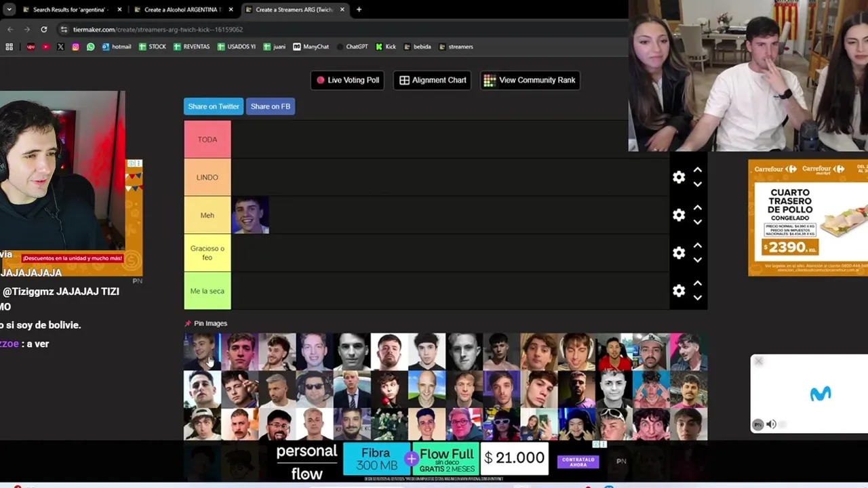Switch to Search Results for 'argentina' tab
Image resolution: width=868 pixels, height=488 pixels.
click(71, 9)
